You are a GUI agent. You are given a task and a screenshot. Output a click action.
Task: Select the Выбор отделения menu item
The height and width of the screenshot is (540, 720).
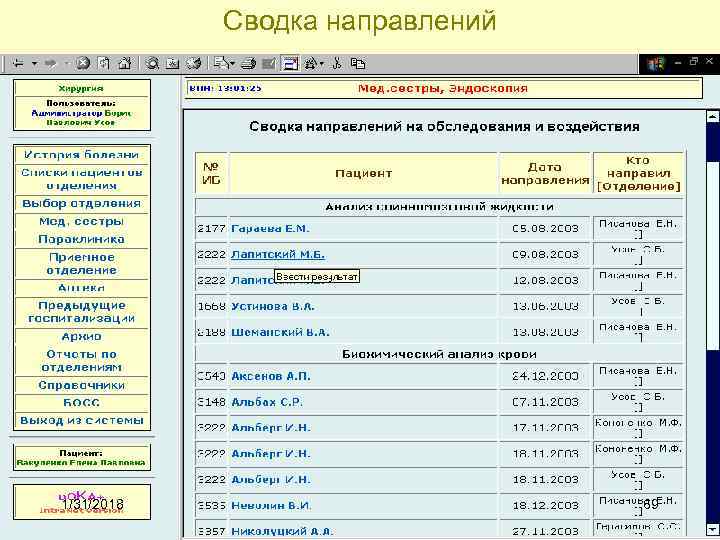(x=81, y=203)
